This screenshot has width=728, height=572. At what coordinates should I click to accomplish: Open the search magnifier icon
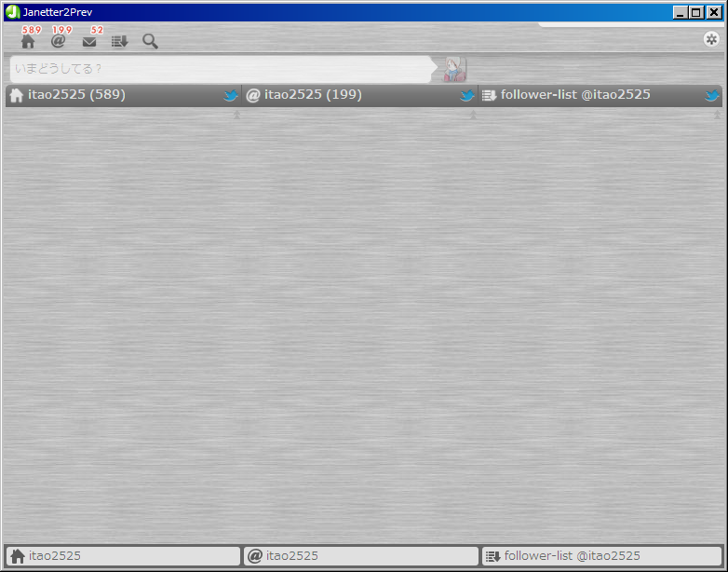[x=150, y=41]
